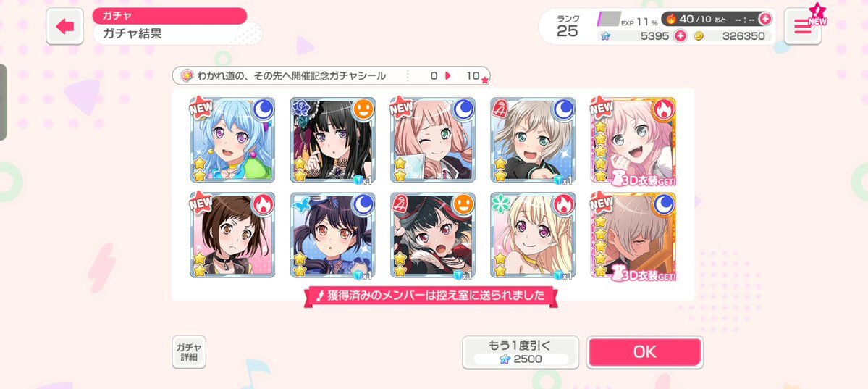Click the gacha seal icon in banner
Screen dimensions: 868x389
(187, 76)
